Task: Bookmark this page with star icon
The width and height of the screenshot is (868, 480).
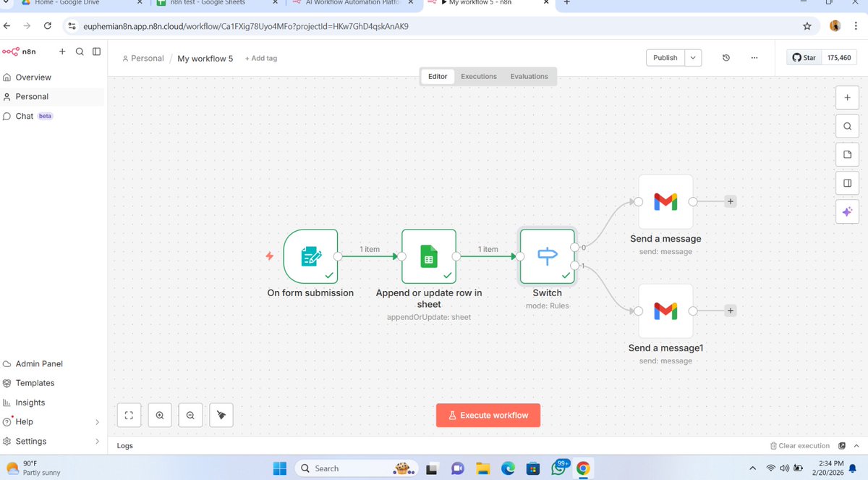Action: pyautogui.click(x=807, y=26)
